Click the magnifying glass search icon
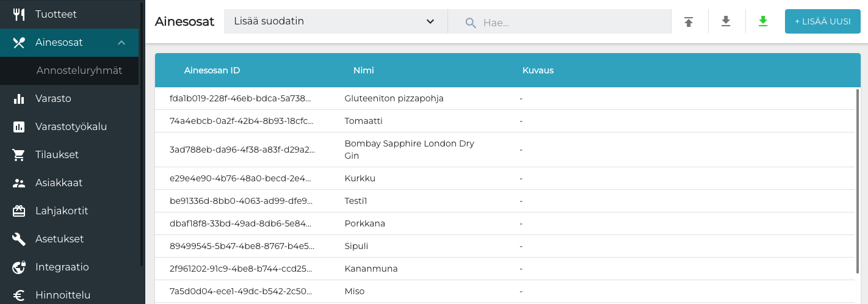Screen dimensions: 868x304 click(x=470, y=23)
